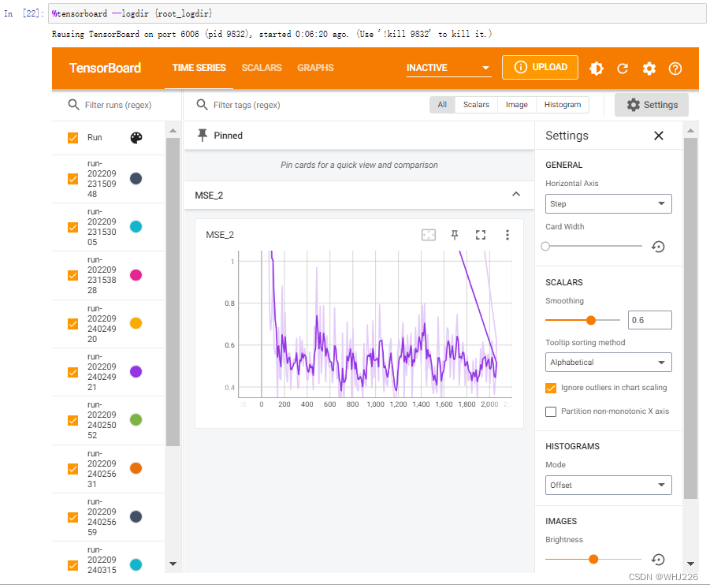The height and width of the screenshot is (588, 710).
Task: Pin the MSE_2 card
Action: point(455,235)
